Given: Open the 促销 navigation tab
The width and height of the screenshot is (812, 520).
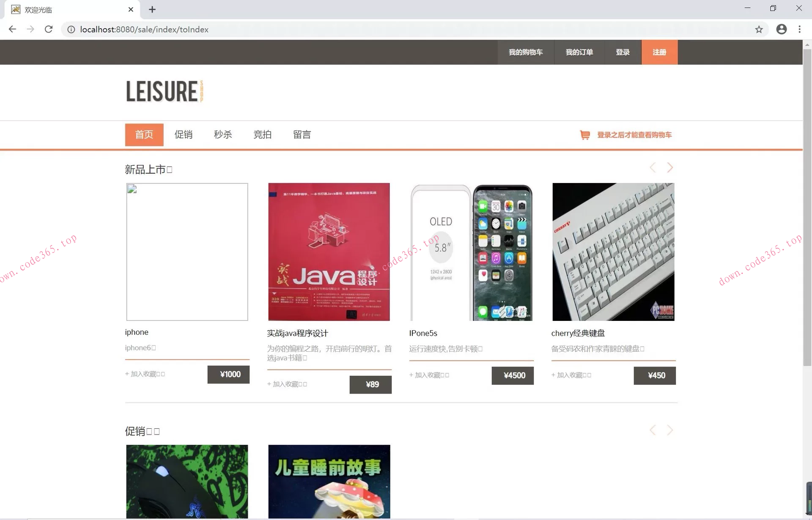Looking at the screenshot, I should tap(183, 134).
